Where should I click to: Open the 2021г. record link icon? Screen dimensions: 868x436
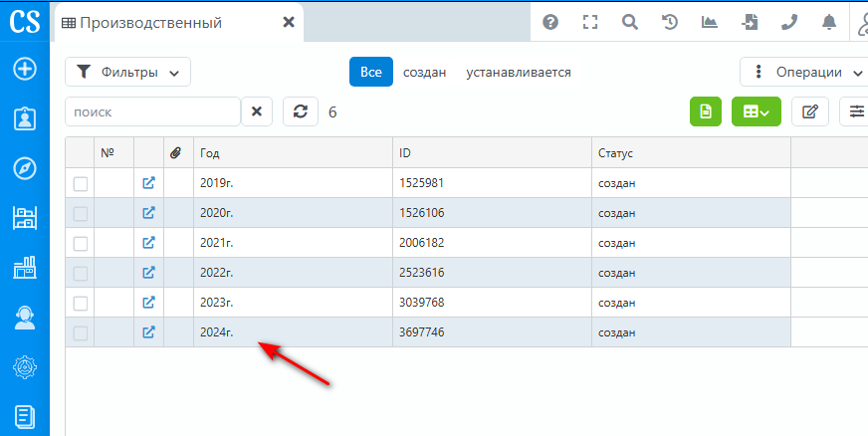click(x=148, y=243)
